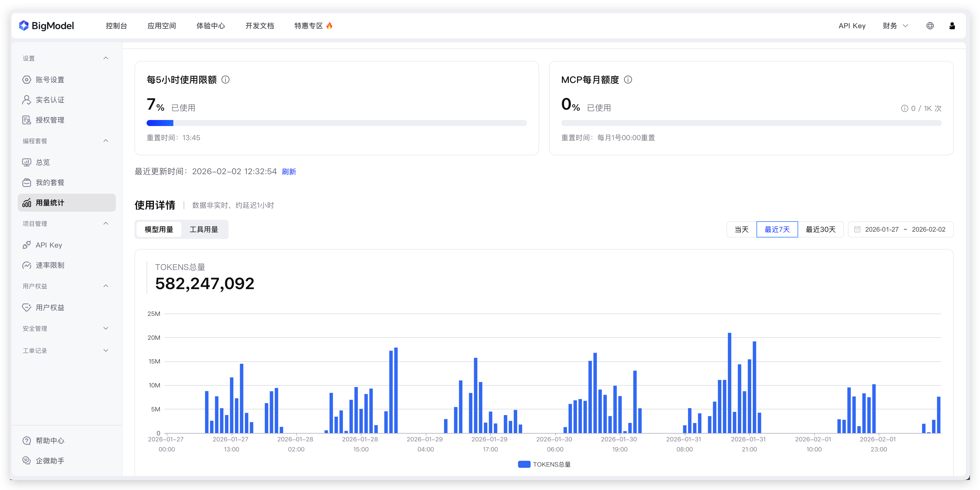Expand the 工单记录 sidebar section
Image resolution: width=980 pixels, height=490 pixels.
[x=66, y=350]
